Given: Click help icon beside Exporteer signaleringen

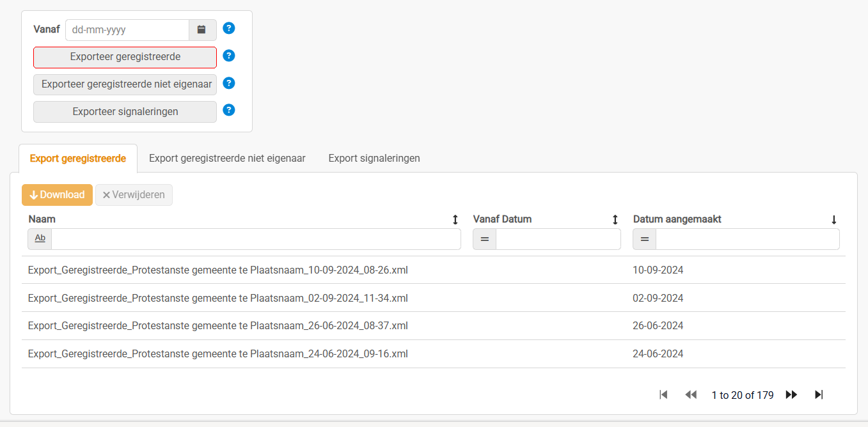Looking at the screenshot, I should coord(229,110).
